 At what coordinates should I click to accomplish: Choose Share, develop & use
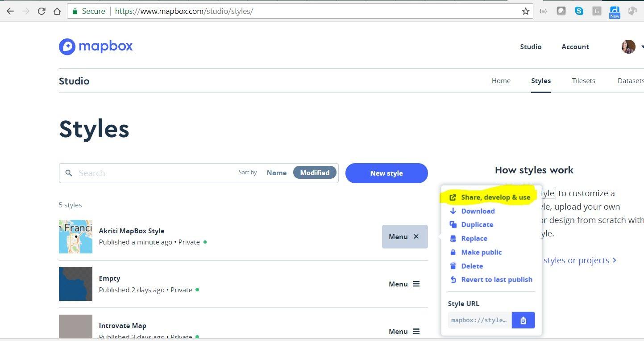(496, 197)
